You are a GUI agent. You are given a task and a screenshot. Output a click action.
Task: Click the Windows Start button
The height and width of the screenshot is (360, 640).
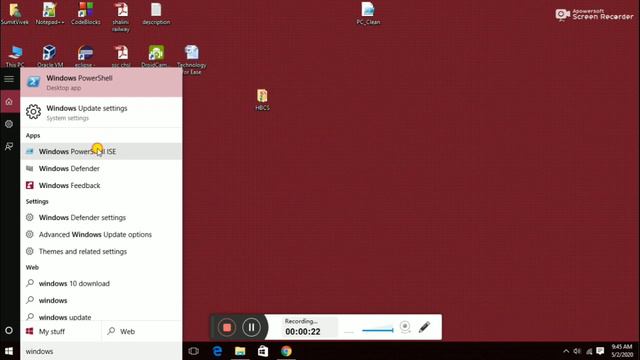[9, 351]
